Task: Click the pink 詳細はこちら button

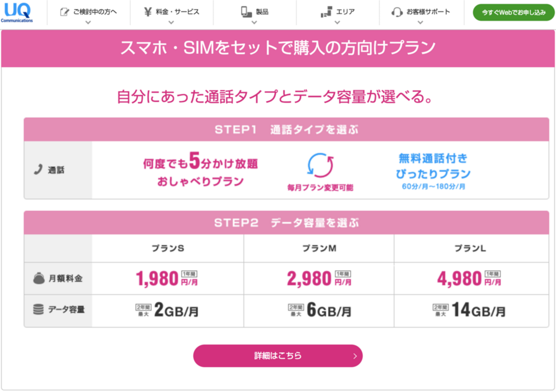Action: pyautogui.click(x=278, y=356)
